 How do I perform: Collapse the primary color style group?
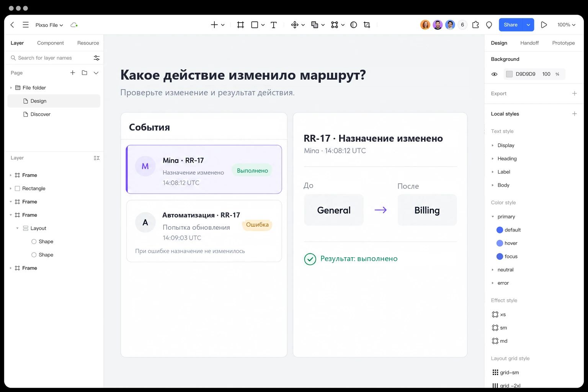point(493,217)
